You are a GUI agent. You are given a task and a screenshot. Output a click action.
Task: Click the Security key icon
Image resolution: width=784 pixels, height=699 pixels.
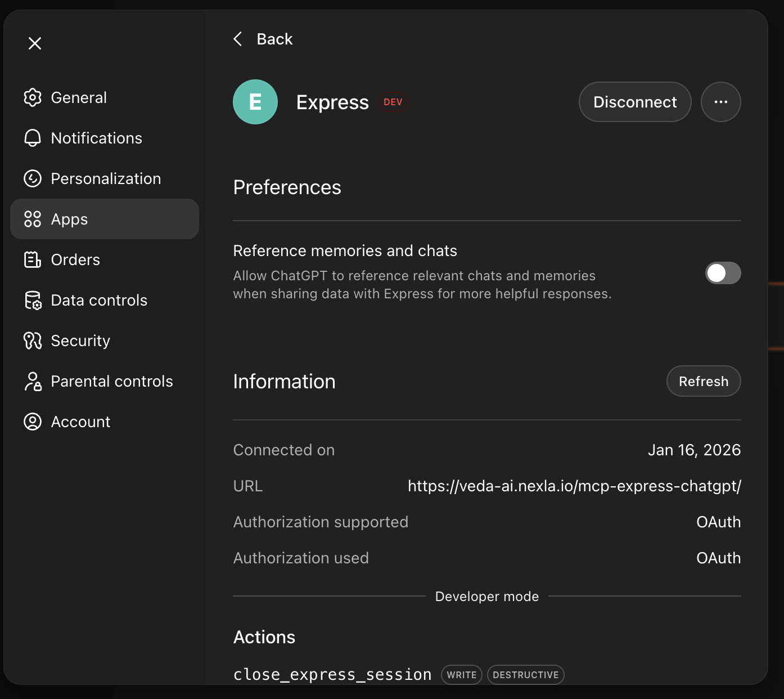coord(33,340)
